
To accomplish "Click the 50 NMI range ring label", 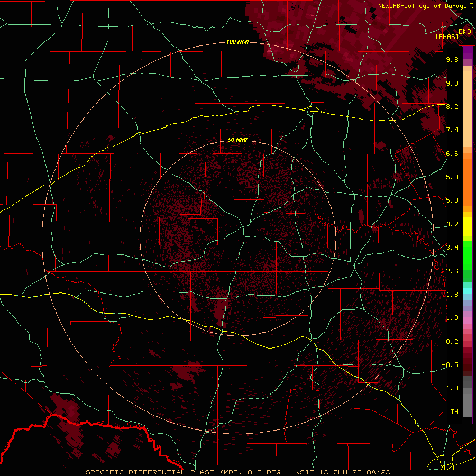I will [x=237, y=140].
